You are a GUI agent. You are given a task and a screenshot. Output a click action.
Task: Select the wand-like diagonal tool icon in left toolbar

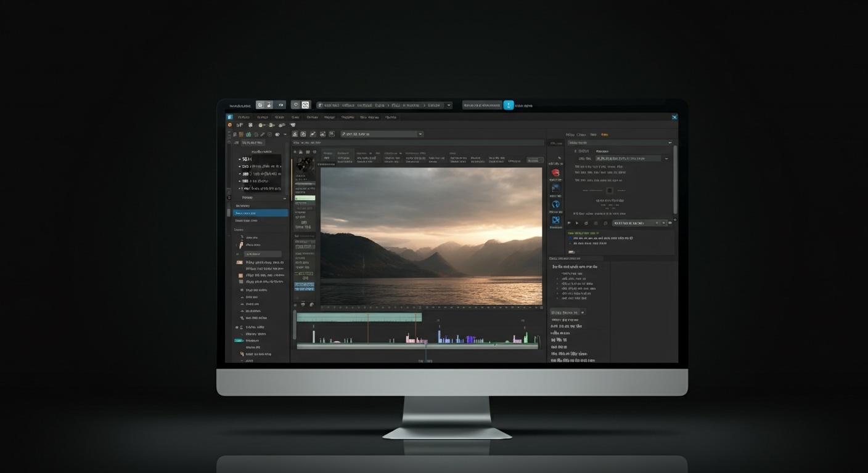click(x=263, y=134)
